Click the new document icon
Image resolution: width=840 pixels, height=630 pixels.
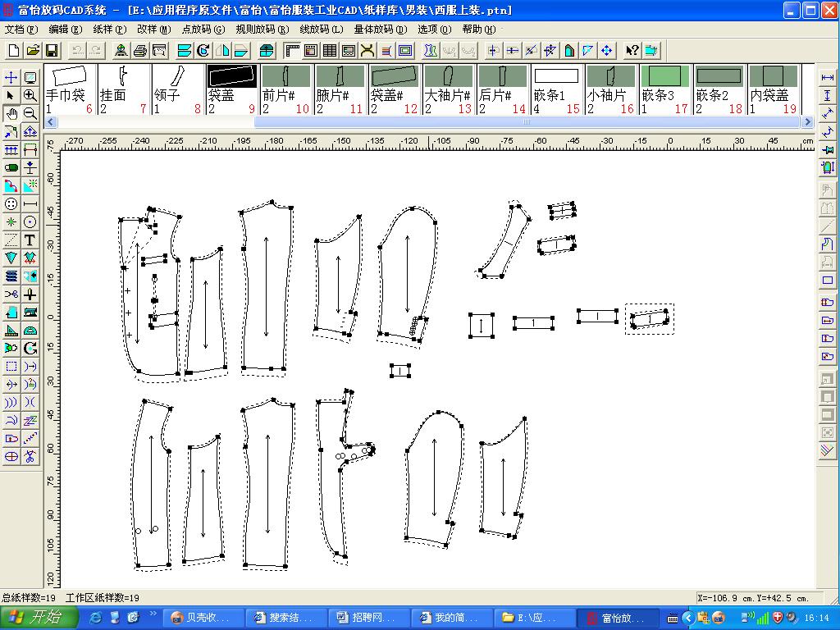click(x=14, y=50)
